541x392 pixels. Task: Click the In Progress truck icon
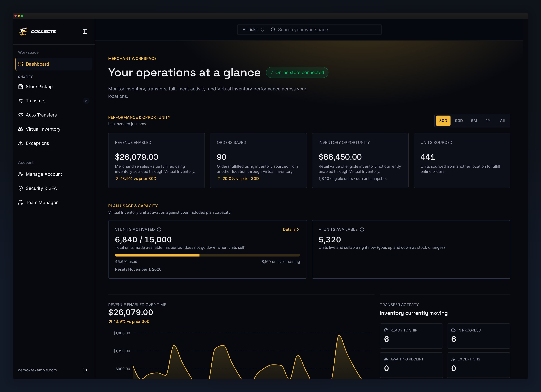point(453,330)
